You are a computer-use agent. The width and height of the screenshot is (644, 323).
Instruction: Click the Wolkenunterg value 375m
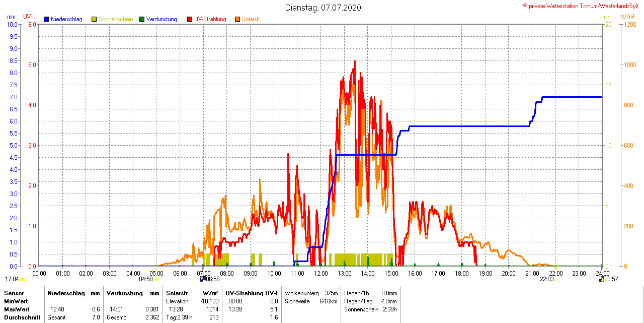[331, 293]
